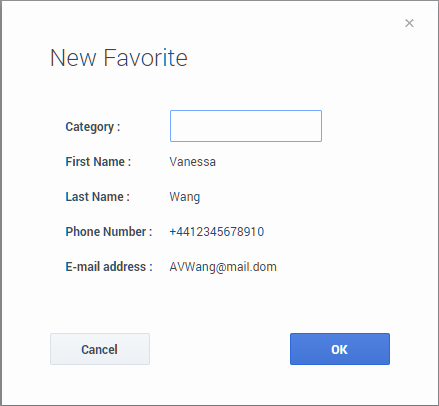This screenshot has width=439, height=406.
Task: Cancel creating the new favorite
Action: [100, 349]
